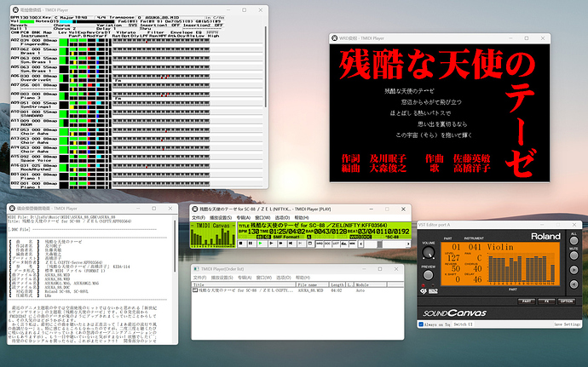This screenshot has width=588, height=367.
Task: Open 播放设置(S) menu in main player window
Action: pyautogui.click(x=221, y=217)
